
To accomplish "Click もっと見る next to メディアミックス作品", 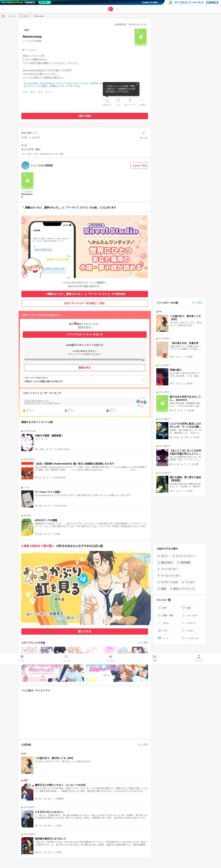I will click(x=143, y=643).
